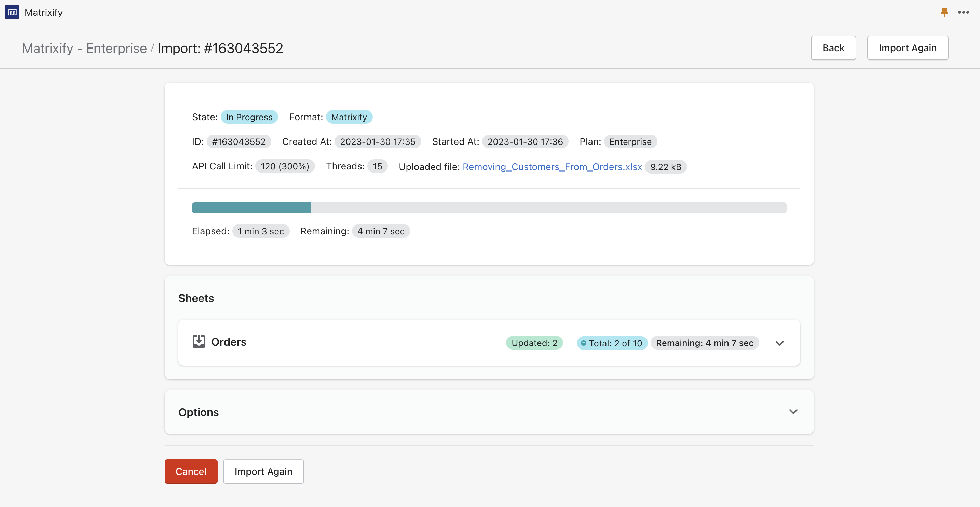
Task: Open the Removing_Customers_From_Orders.xlsx file link
Action: click(552, 167)
